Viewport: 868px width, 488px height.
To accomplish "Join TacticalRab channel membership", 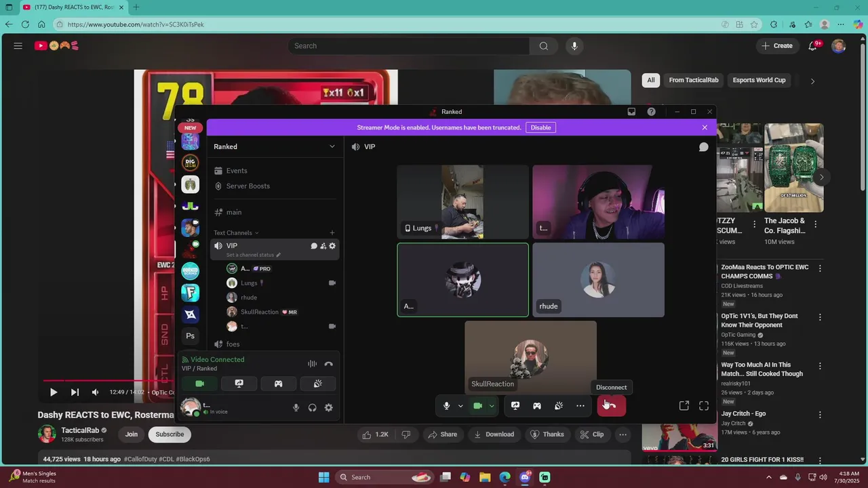I will click(132, 434).
